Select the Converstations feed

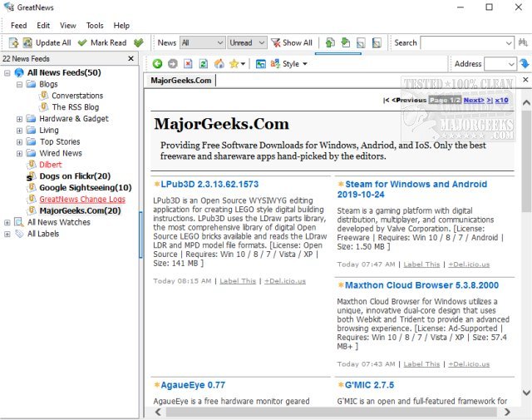click(77, 96)
